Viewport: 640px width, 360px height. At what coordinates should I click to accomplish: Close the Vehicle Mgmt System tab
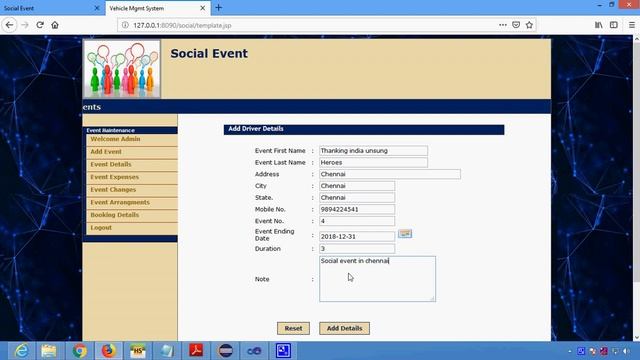[x=202, y=8]
